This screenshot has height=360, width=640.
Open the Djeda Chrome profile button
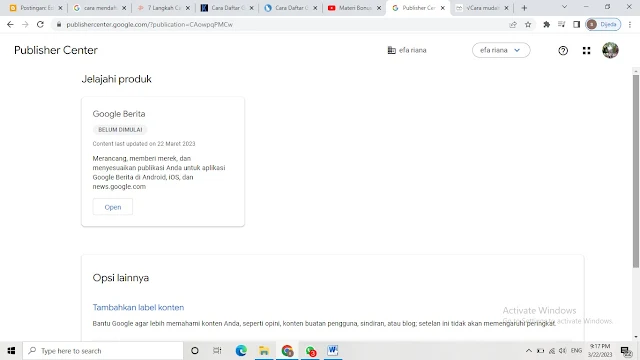coord(603,24)
